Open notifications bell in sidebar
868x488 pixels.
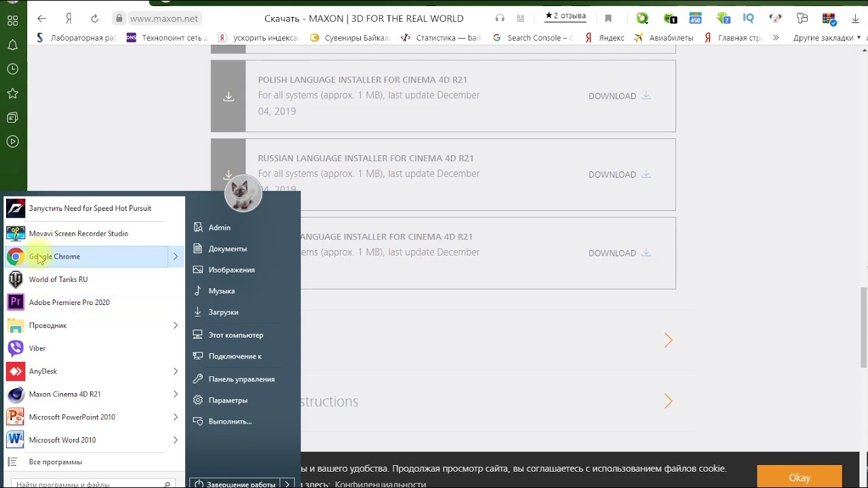[12, 45]
